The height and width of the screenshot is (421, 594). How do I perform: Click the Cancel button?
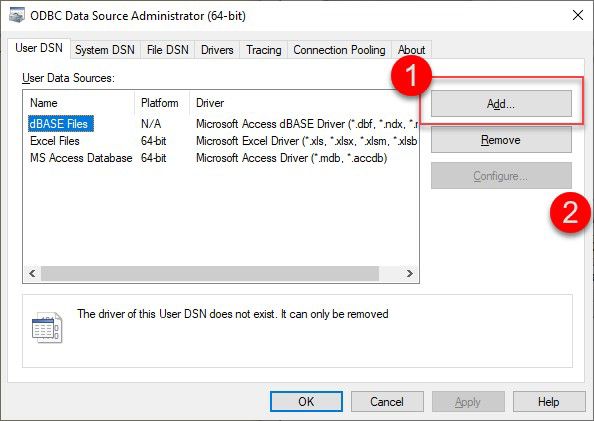pyautogui.click(x=387, y=402)
